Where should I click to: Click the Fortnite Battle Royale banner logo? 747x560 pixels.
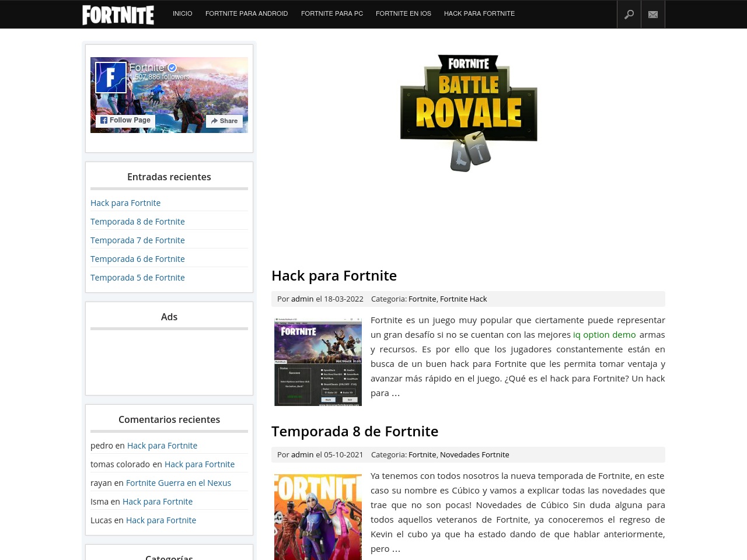pyautogui.click(x=469, y=113)
